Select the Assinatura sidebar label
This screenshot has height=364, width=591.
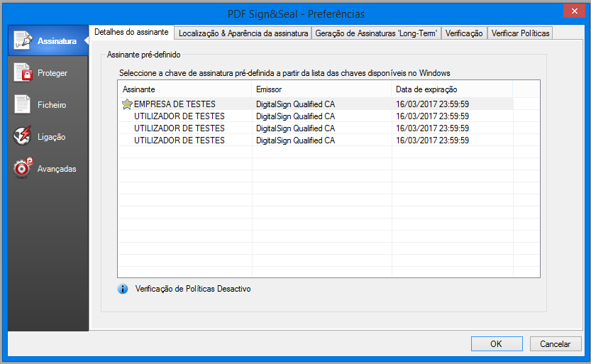[57, 40]
